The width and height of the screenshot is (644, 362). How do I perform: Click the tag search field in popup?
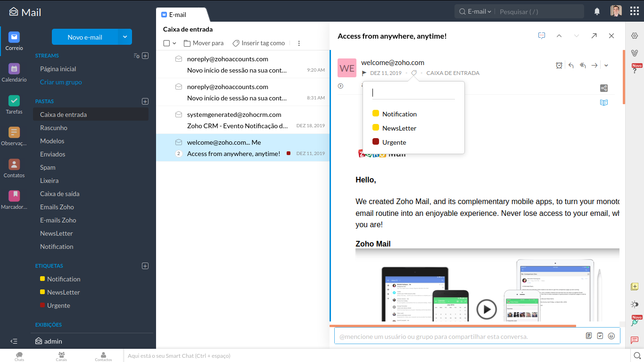[413, 93]
